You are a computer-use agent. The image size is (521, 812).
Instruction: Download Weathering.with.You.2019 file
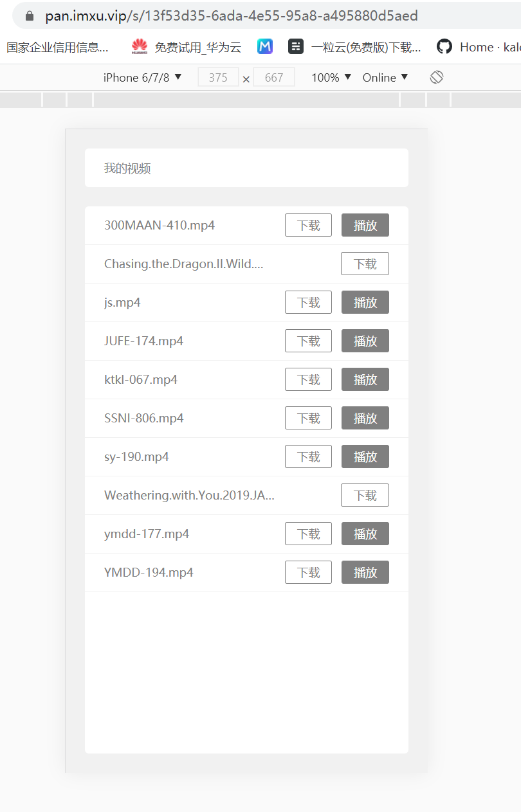(x=365, y=495)
